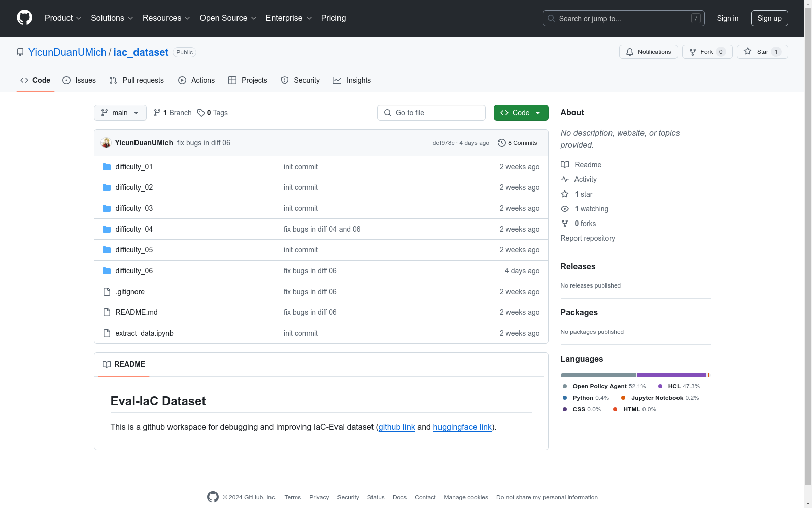Image resolution: width=812 pixels, height=508 pixels.
Task: Focus the 'Search or jump to' field
Action: [x=624, y=18]
